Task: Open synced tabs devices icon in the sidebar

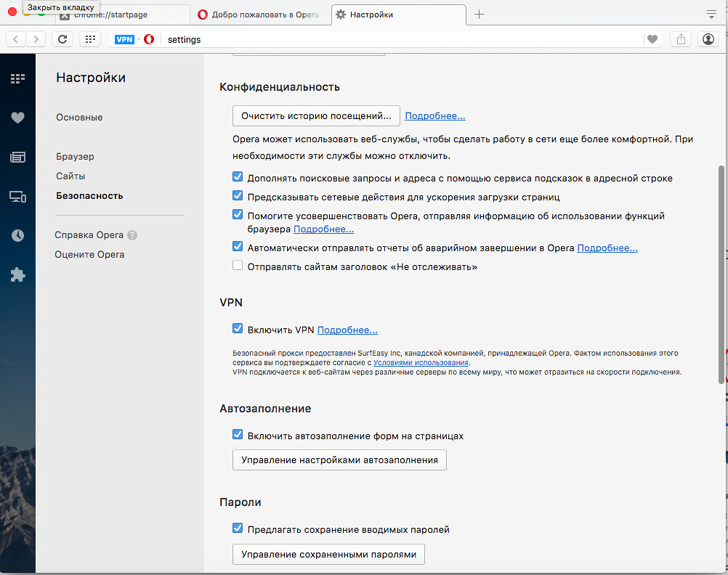Action: pyautogui.click(x=17, y=197)
